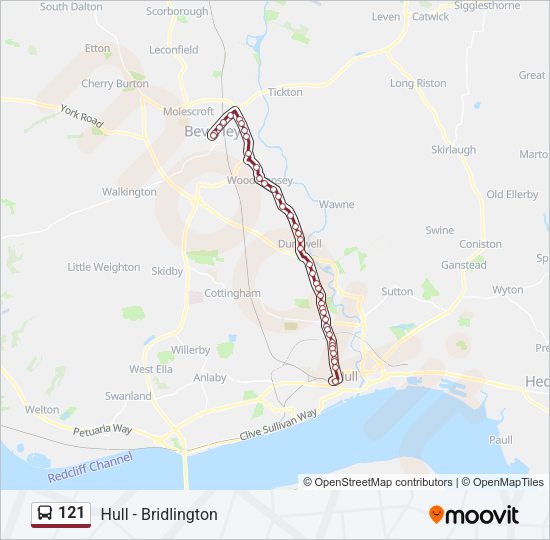550x540 pixels.
Task: Click the Moovit logo
Action: (x=474, y=515)
